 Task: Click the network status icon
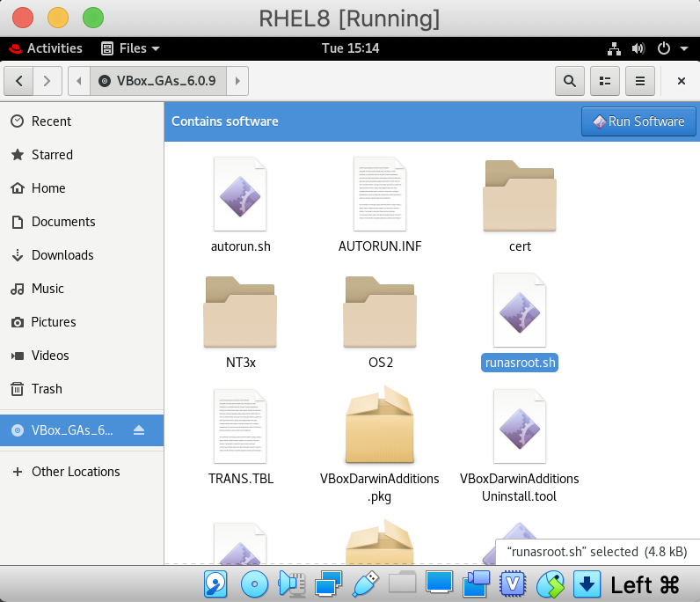pyautogui.click(x=614, y=48)
